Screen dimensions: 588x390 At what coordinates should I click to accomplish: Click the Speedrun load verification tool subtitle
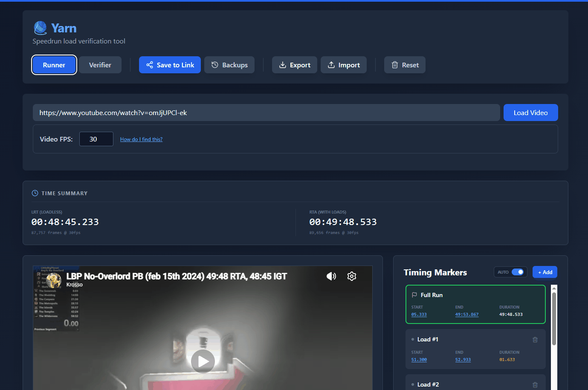[79, 41]
